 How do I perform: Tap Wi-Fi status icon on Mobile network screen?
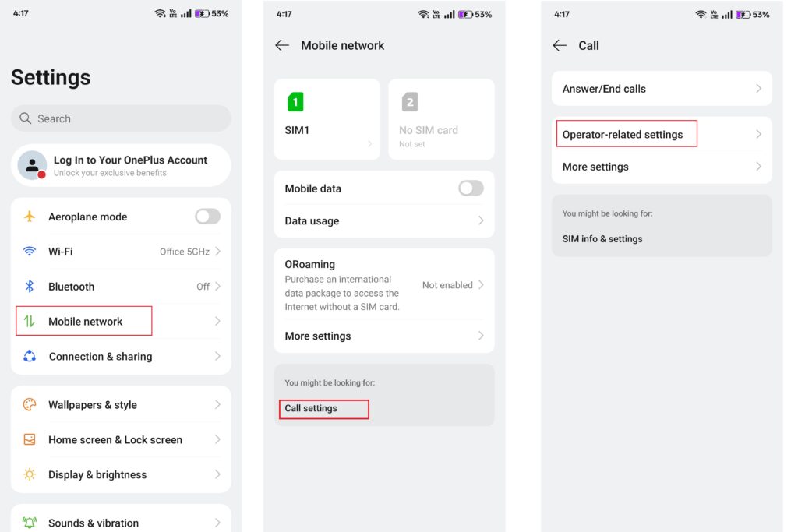pyautogui.click(x=423, y=14)
